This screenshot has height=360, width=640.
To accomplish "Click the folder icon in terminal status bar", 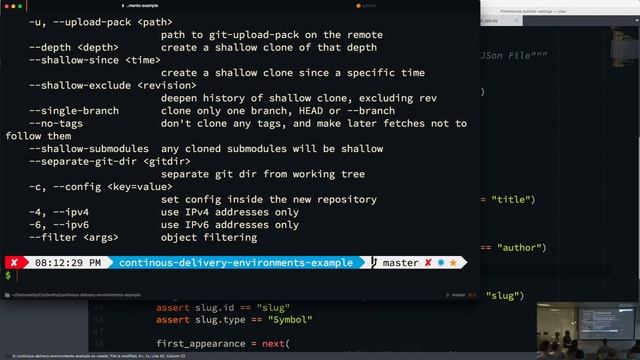I will tap(7, 295).
